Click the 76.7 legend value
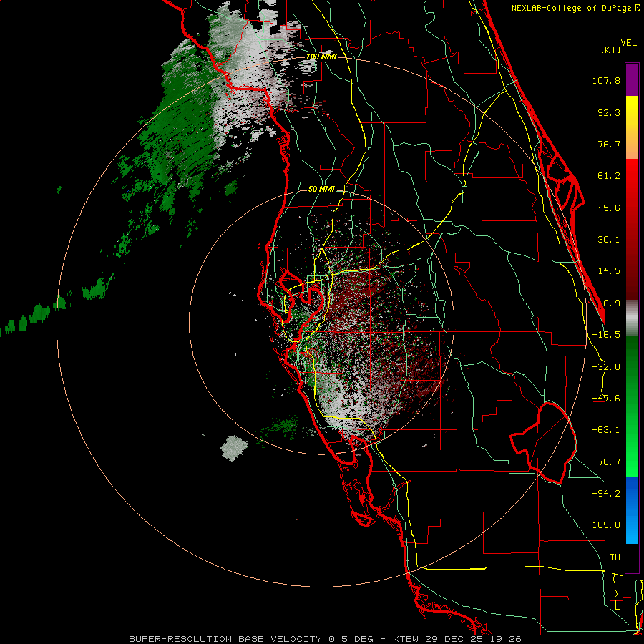This screenshot has height=644, width=644. tap(609, 144)
